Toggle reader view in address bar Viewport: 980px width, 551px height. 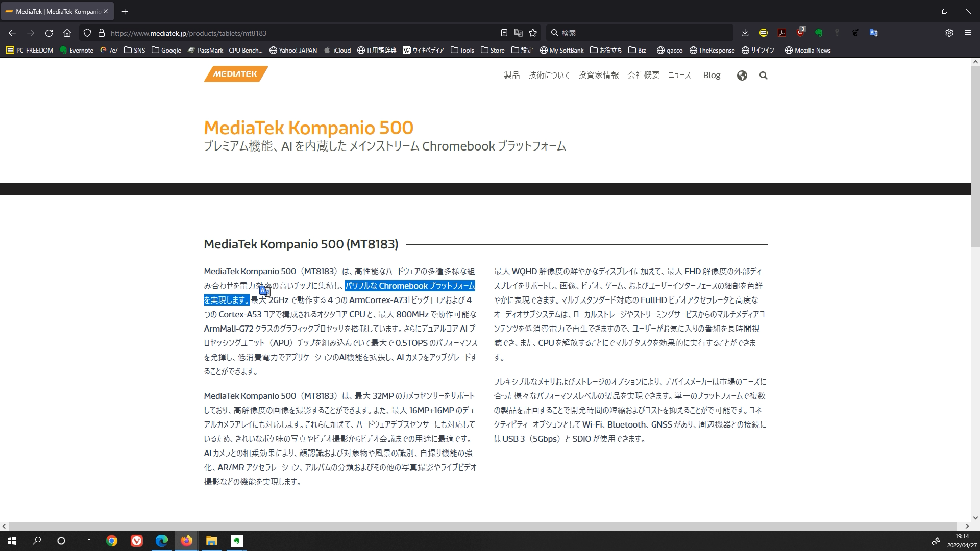coord(504,33)
